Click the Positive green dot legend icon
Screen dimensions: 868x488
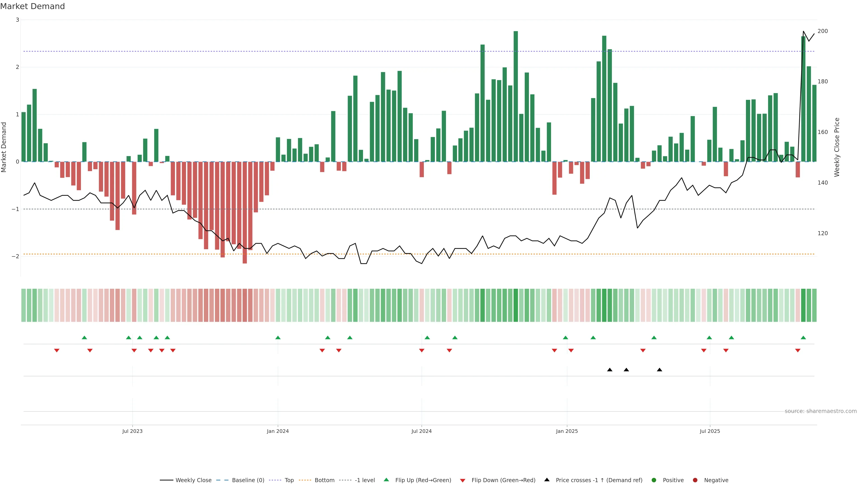[654, 480]
